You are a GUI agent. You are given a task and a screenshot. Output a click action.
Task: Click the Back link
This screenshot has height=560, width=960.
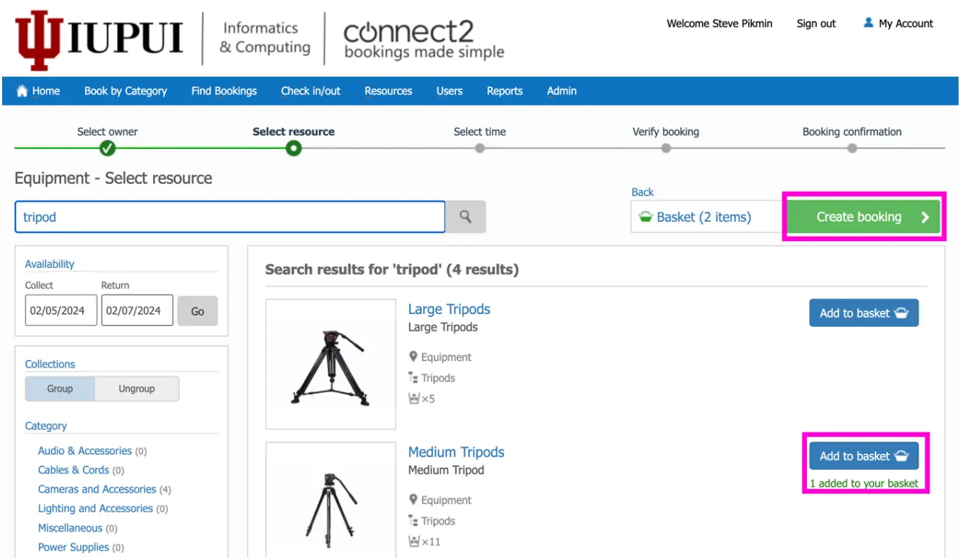642,192
